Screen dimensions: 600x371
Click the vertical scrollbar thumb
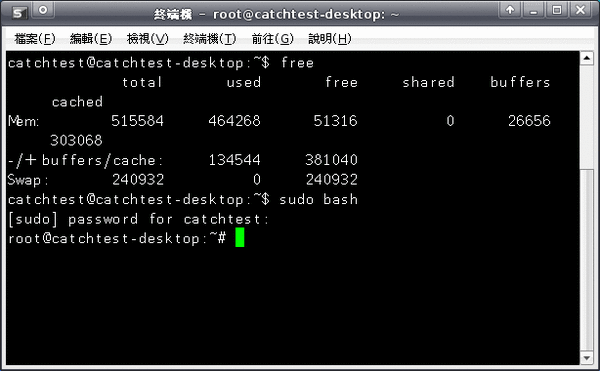tap(587, 260)
